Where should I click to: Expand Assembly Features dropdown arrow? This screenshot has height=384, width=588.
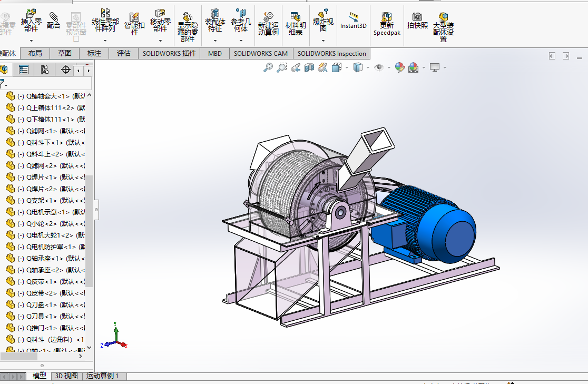tap(215, 41)
